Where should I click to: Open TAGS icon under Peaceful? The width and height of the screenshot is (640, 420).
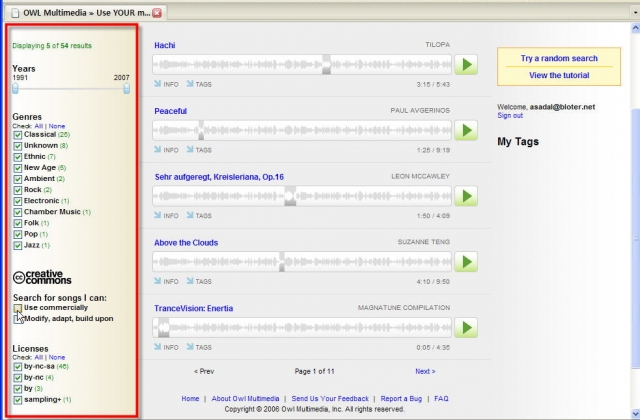(x=199, y=150)
